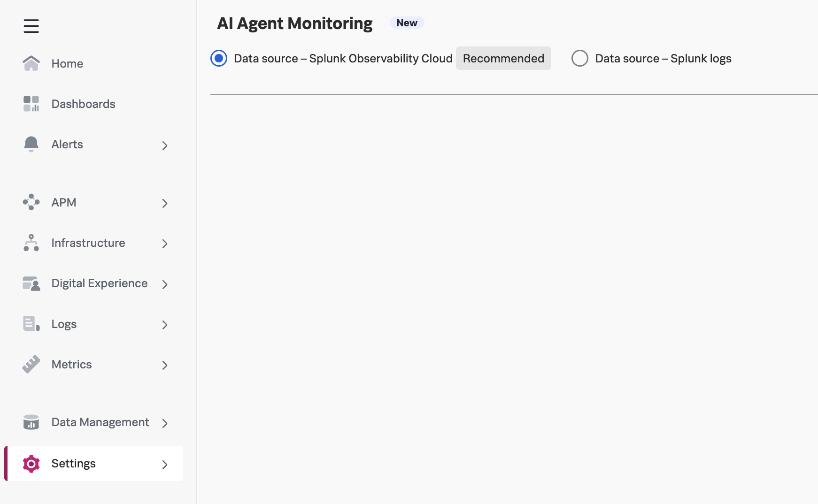This screenshot has width=818, height=504.
Task: Expand the Logs submenu chevron
Action: point(165,325)
